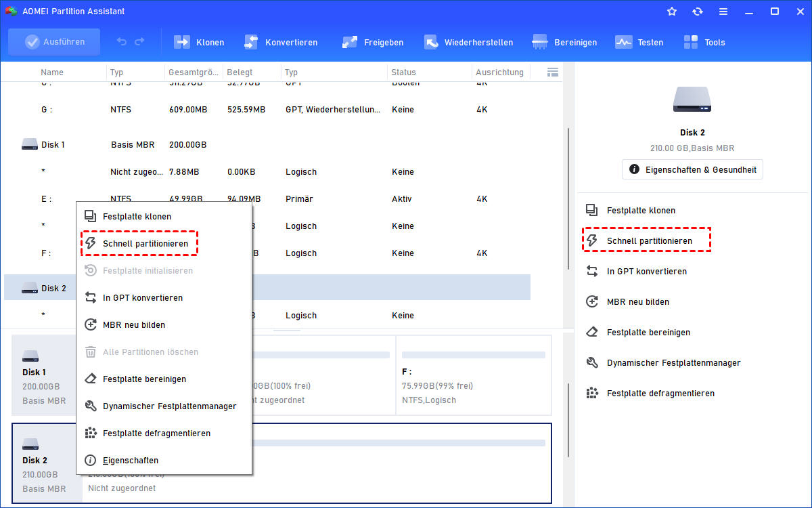812x508 pixels.
Task: Click defragment icon in right panel
Action: click(592, 393)
